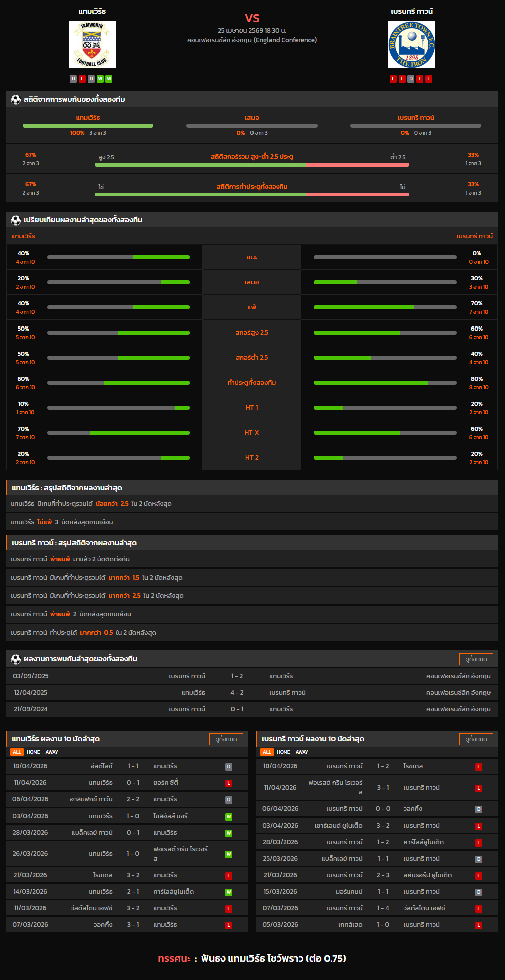Open view-all button for head-to-head results

pyautogui.click(x=476, y=659)
